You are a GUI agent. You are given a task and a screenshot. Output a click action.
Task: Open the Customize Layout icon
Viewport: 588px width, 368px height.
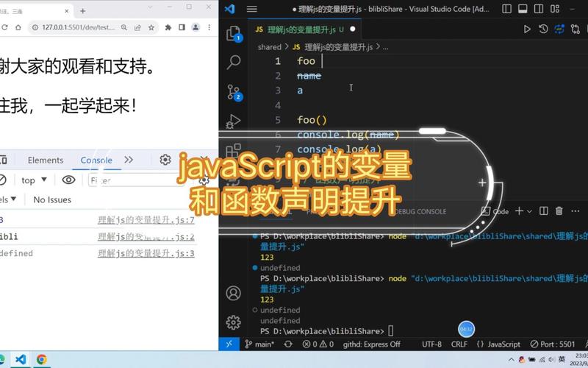tap(555, 9)
